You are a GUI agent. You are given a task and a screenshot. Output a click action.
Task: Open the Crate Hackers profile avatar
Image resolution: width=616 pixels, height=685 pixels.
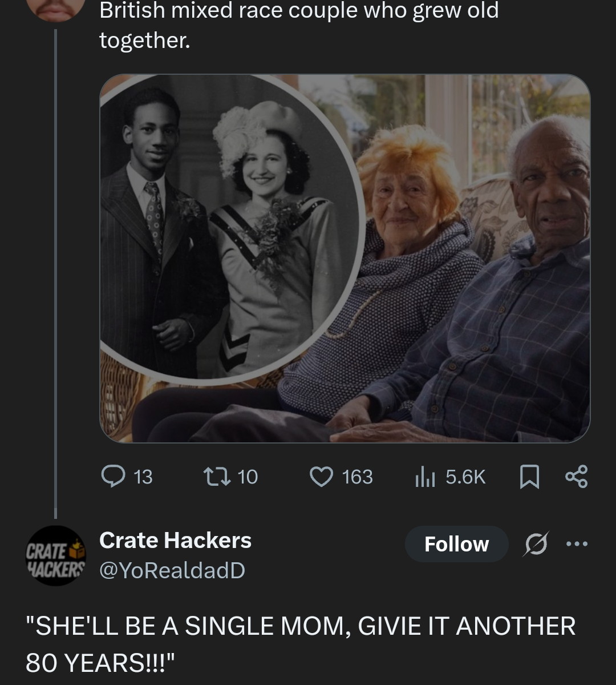pyautogui.click(x=55, y=555)
